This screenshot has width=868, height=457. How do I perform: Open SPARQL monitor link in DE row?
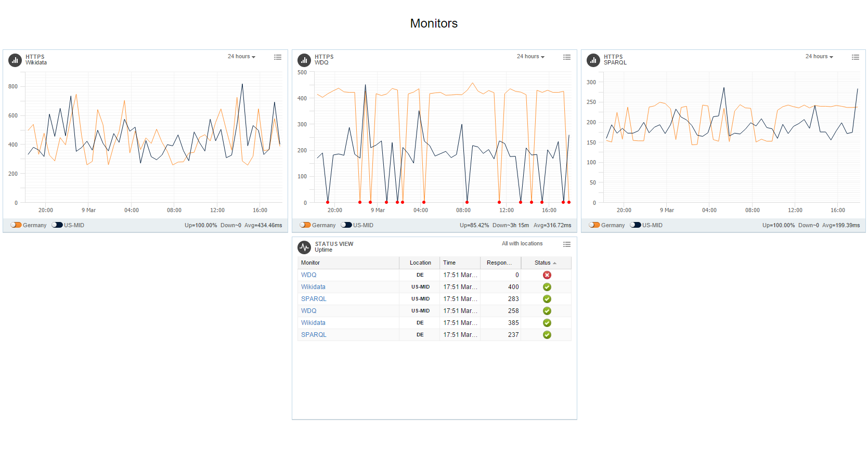tap(314, 335)
